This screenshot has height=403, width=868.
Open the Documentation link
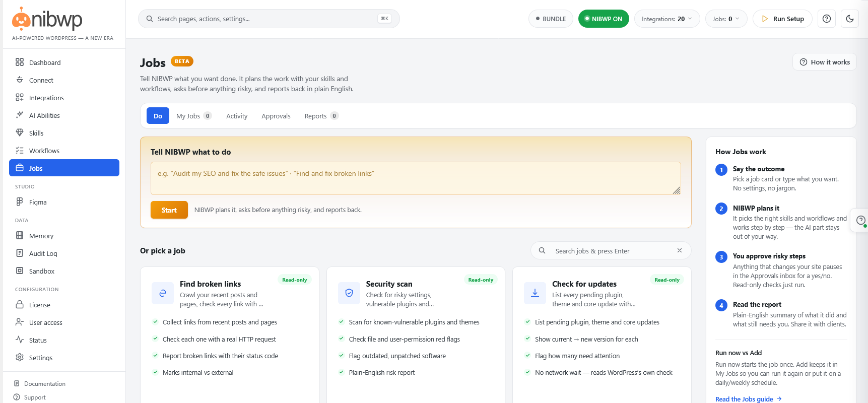(x=45, y=383)
